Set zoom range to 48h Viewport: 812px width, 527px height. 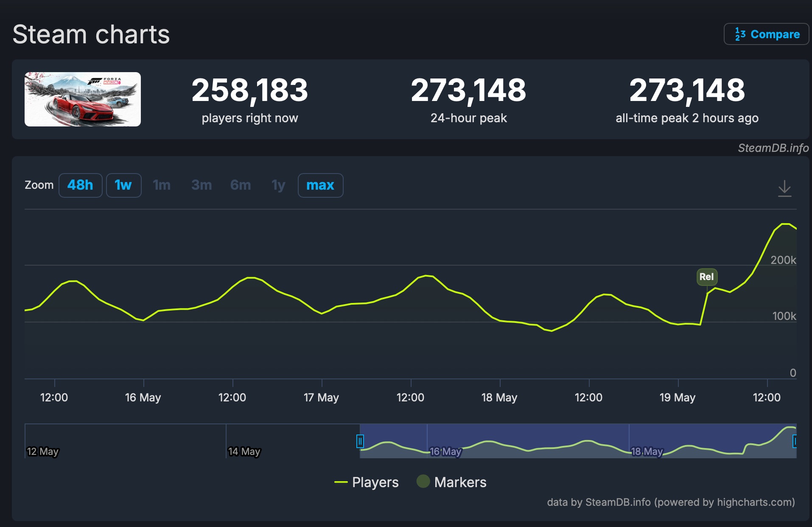80,185
